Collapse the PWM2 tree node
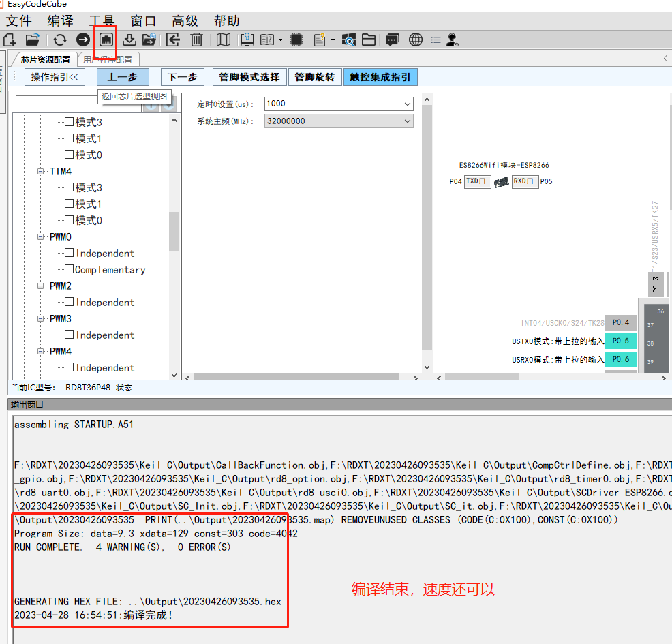 point(40,286)
